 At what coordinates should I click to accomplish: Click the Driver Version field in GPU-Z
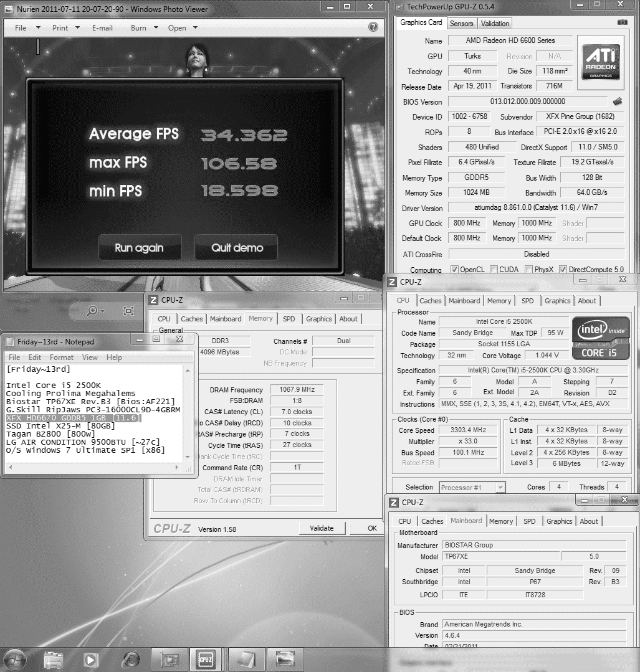click(x=536, y=207)
